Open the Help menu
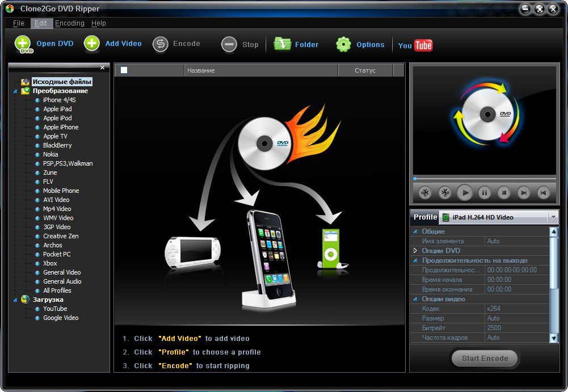The width and height of the screenshot is (568, 392). click(x=99, y=23)
